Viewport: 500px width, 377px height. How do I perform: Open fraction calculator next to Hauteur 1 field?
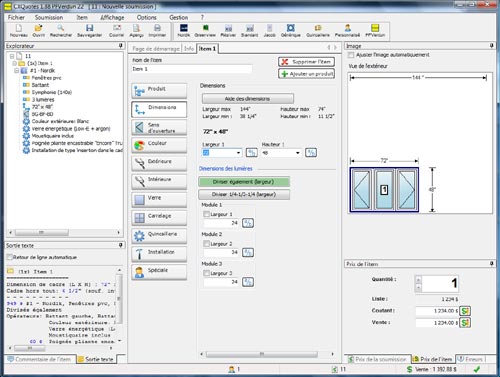(311, 153)
